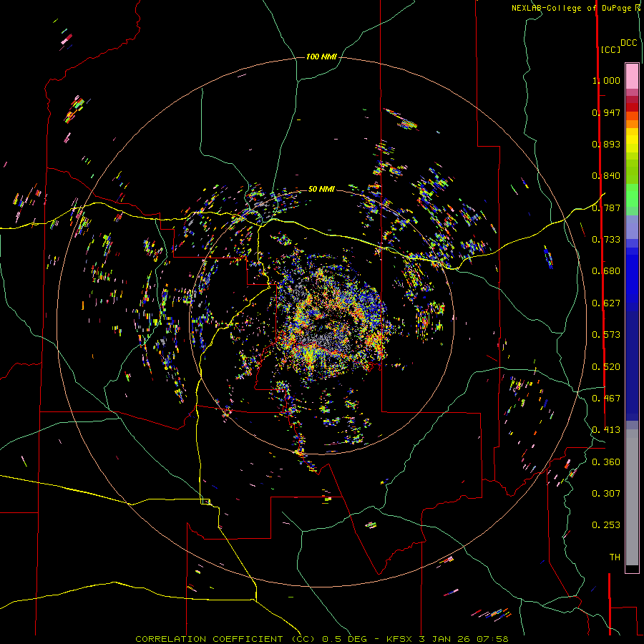Click the 0.787 scale value
The height and width of the screenshot is (644, 644).
coord(606,208)
